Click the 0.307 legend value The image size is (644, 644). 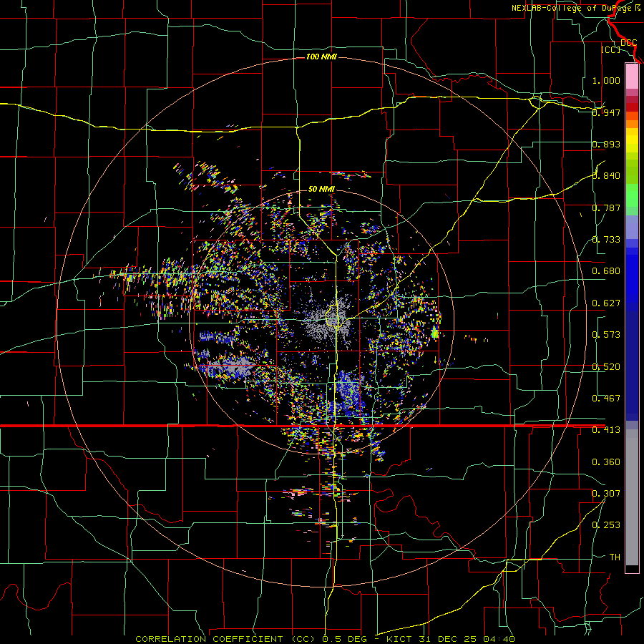(x=606, y=494)
